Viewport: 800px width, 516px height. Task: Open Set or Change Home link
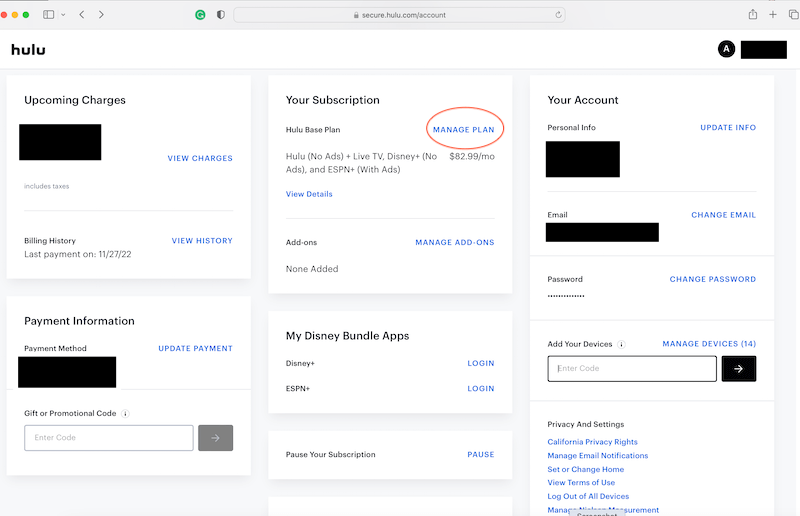click(x=586, y=470)
